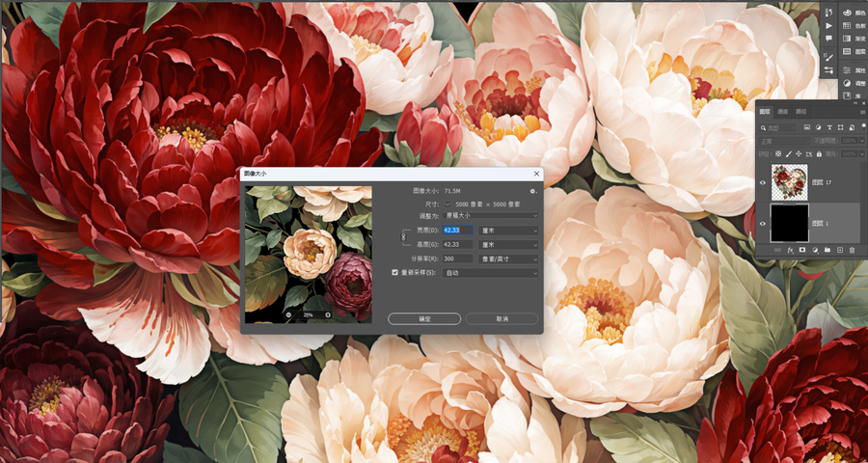Open the Actions panel play icon

828,25
